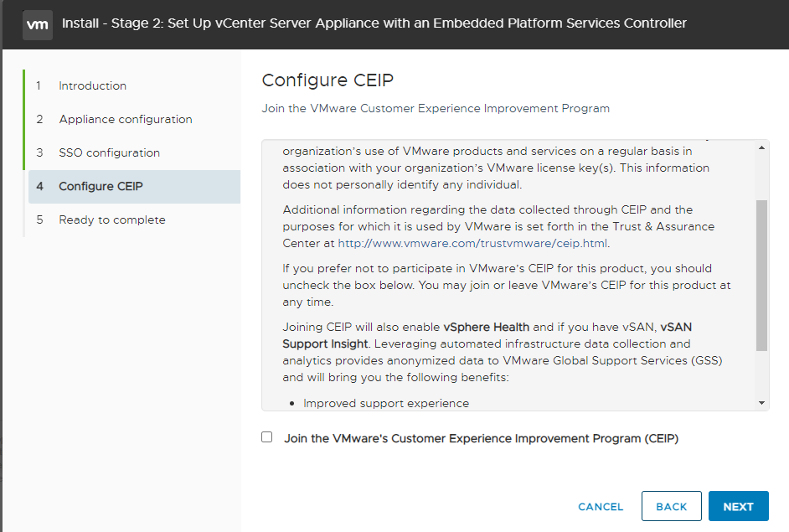Click the VMware vm logo icon
789x532 pixels.
tap(37, 24)
